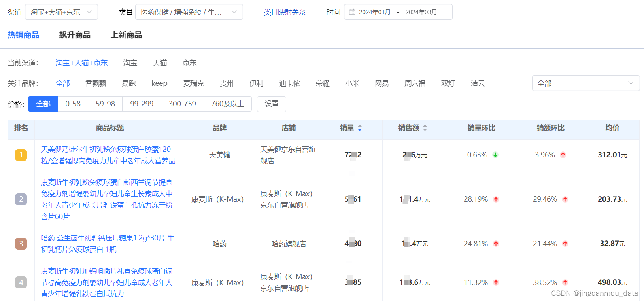Select price range 99-299
The image size is (644, 301).
coord(142,104)
